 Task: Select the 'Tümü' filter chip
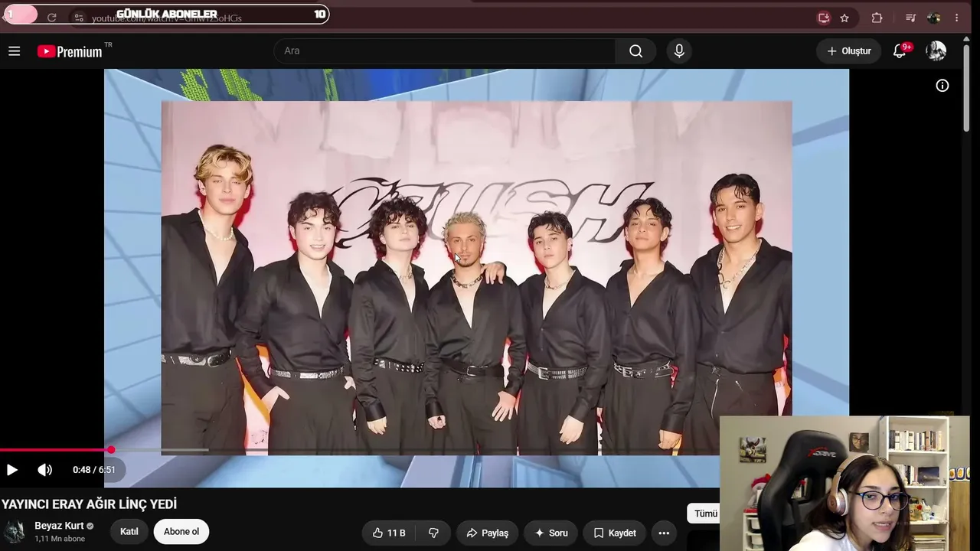pos(705,514)
